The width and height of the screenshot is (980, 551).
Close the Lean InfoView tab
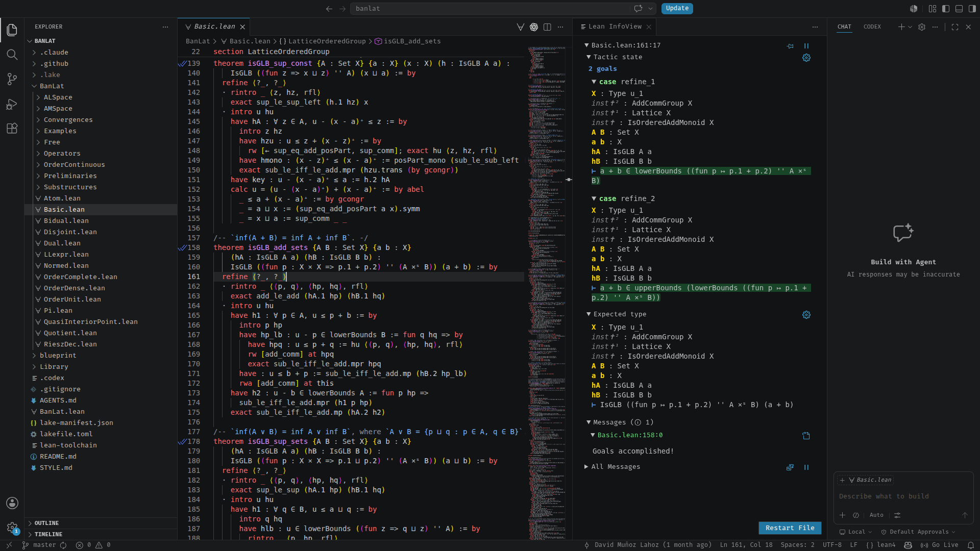click(649, 27)
